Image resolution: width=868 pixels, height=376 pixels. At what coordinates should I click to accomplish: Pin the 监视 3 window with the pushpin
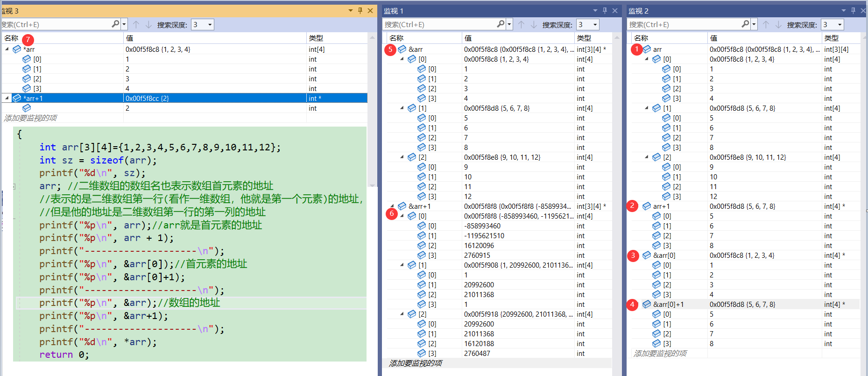click(x=360, y=10)
